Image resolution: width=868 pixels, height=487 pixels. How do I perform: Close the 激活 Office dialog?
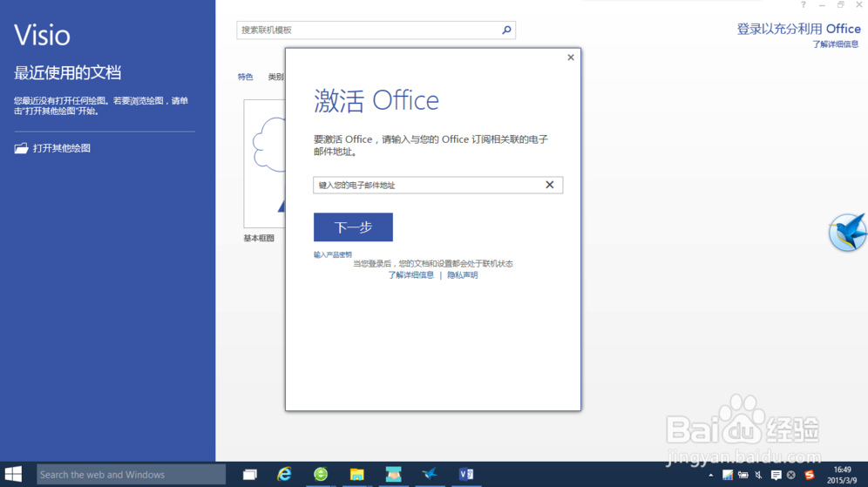[571, 57]
